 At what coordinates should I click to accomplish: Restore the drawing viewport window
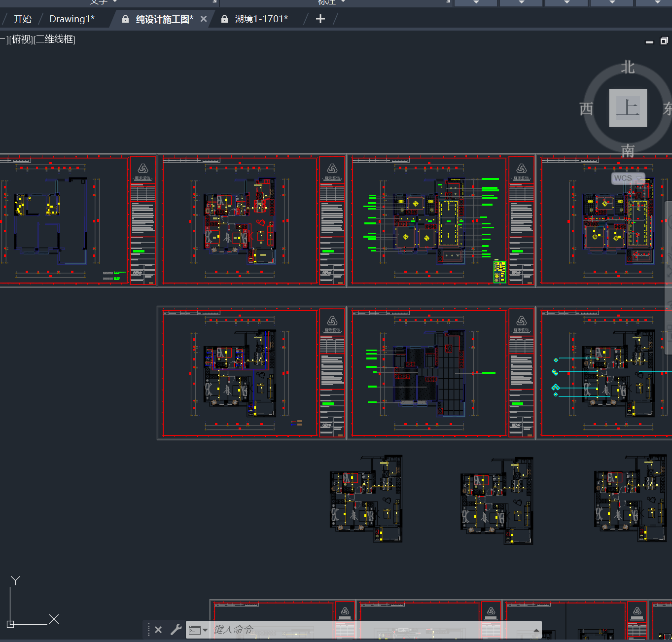pos(664,41)
